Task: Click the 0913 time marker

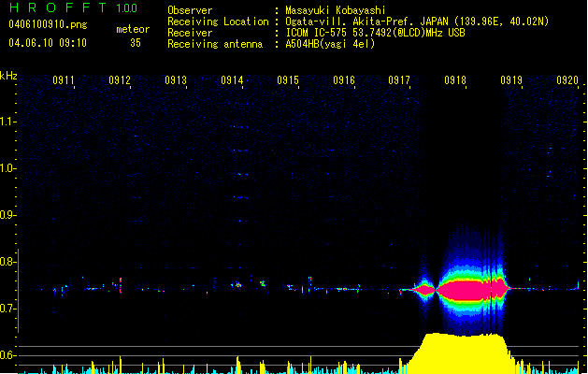Action: (176, 80)
